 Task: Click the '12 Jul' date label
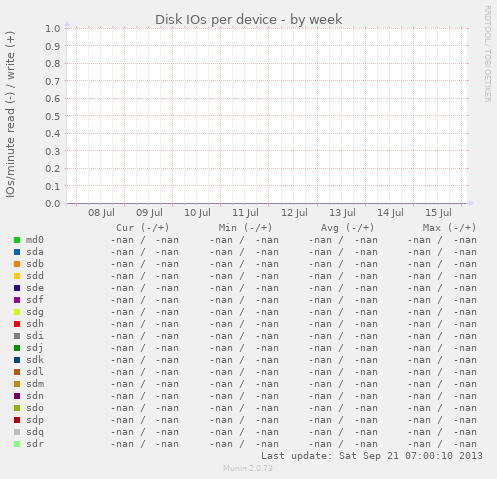pyautogui.click(x=294, y=213)
